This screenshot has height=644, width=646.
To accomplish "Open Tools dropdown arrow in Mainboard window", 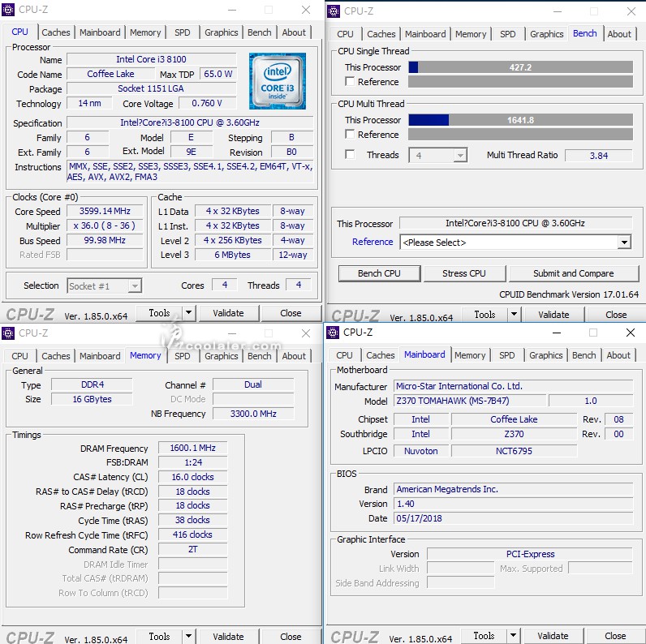I will [514, 635].
